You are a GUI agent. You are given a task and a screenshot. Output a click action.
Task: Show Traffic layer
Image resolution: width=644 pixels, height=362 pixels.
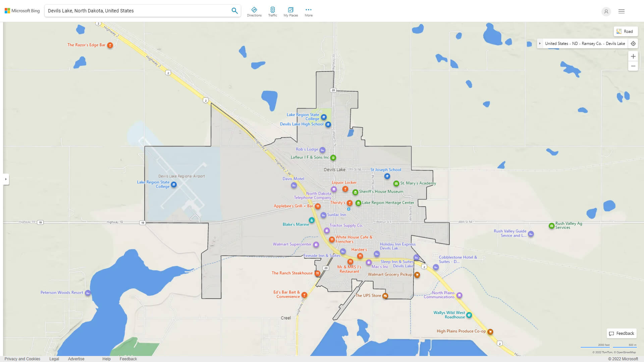point(272,12)
